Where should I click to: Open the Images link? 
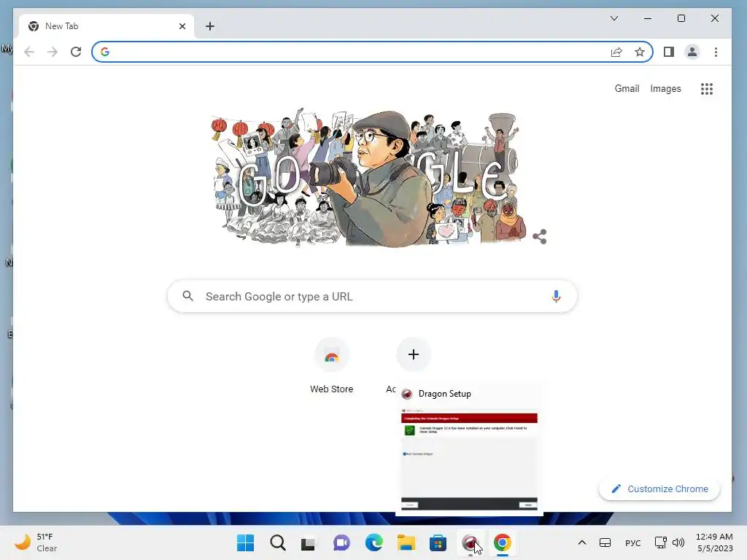[x=665, y=88]
